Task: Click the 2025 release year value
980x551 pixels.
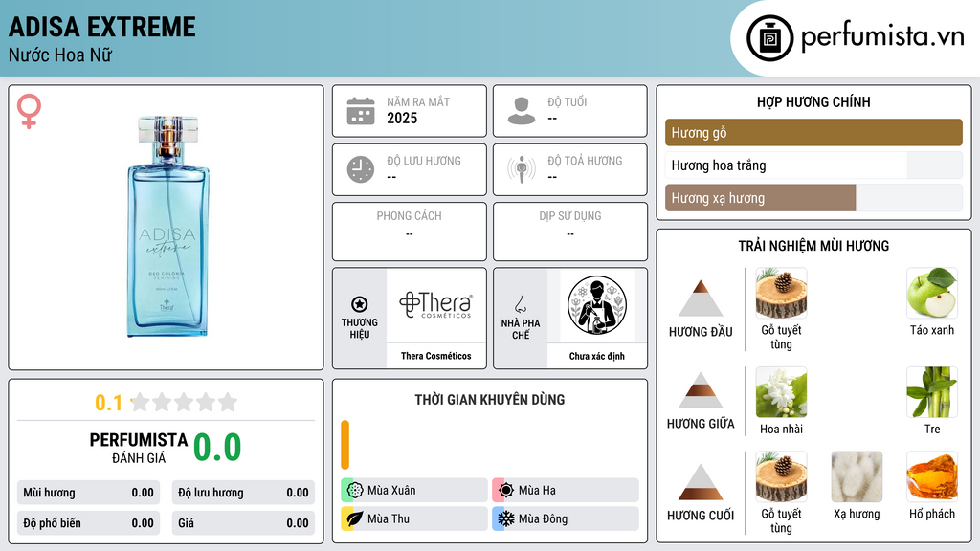Action: click(x=402, y=118)
